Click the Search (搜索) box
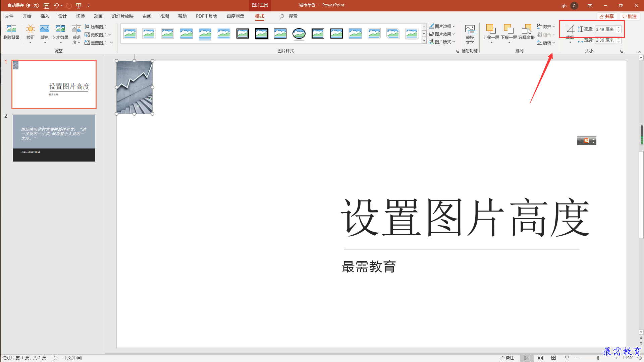 (x=289, y=16)
